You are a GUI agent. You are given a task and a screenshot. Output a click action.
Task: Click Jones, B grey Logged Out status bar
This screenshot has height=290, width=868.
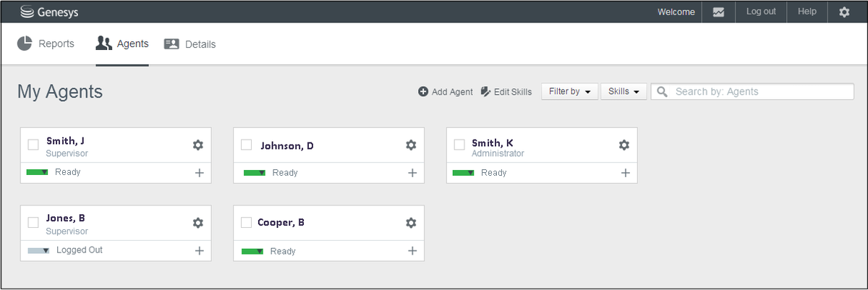(x=38, y=250)
